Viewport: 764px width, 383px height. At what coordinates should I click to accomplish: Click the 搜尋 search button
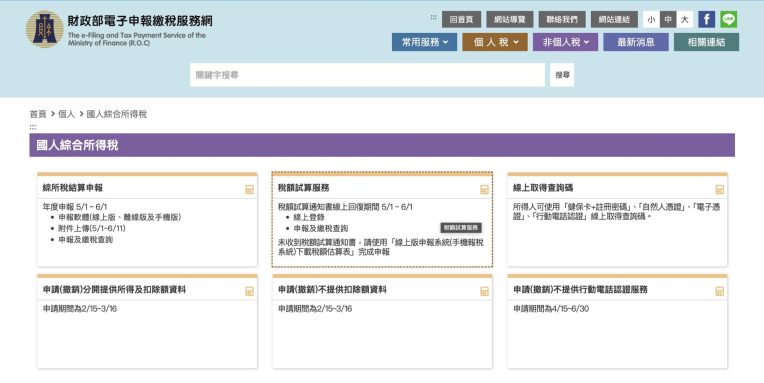(562, 75)
